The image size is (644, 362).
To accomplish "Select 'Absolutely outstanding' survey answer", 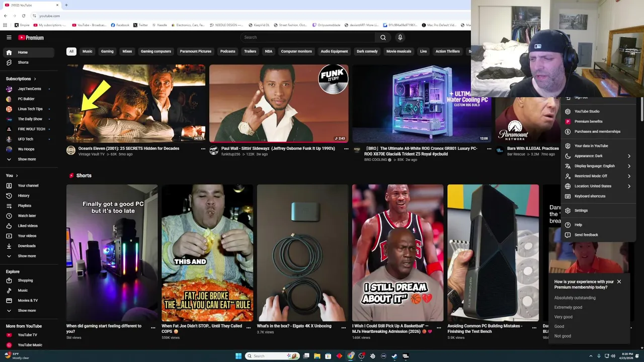I will [575, 298].
